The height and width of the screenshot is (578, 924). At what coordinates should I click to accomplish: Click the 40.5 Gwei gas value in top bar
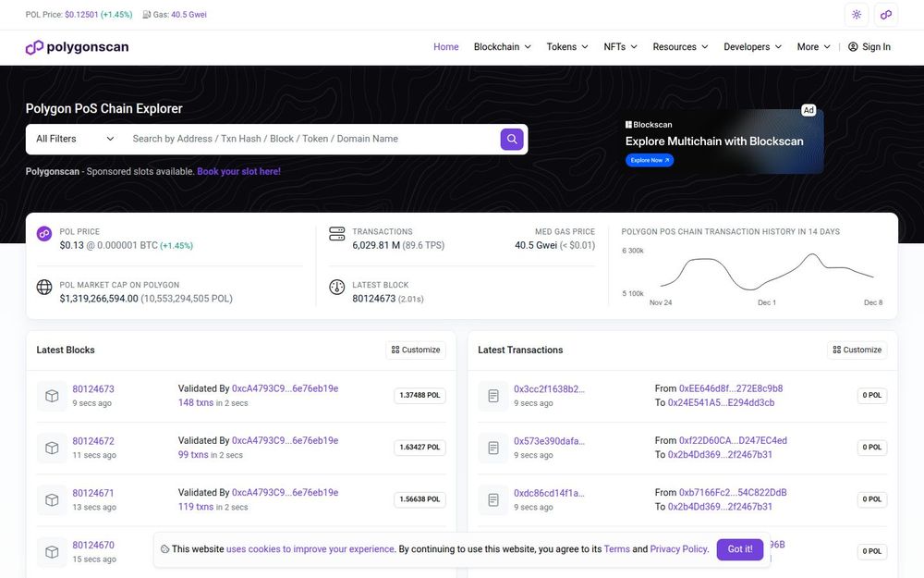coord(188,15)
